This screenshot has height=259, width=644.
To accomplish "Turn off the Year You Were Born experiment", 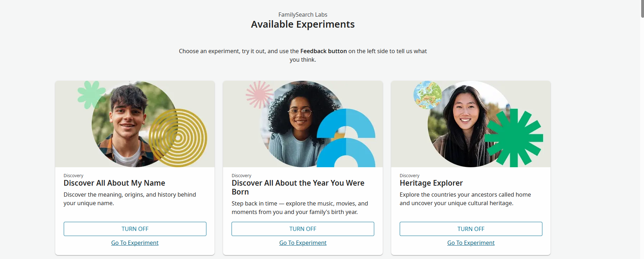I will (x=303, y=229).
